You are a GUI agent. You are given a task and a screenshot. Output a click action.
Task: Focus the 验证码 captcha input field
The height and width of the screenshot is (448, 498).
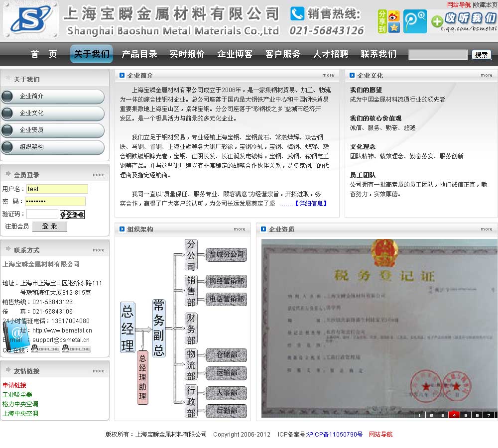[x=42, y=214]
